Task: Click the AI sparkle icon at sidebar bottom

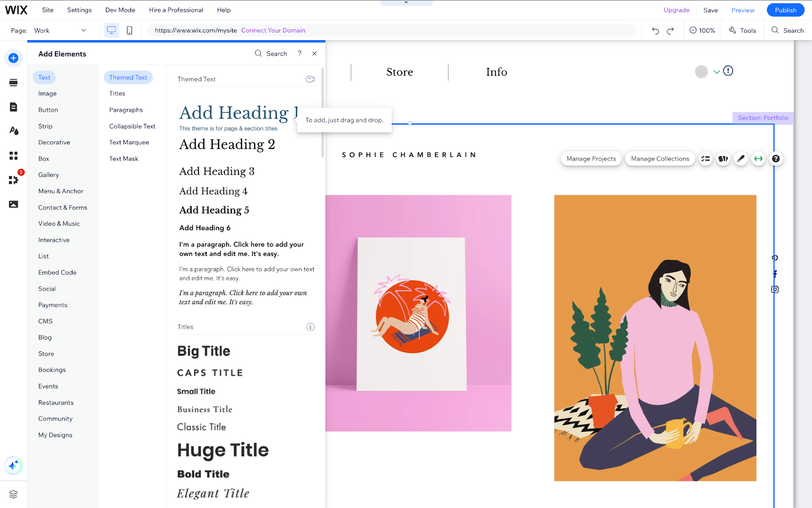Action: click(13, 465)
